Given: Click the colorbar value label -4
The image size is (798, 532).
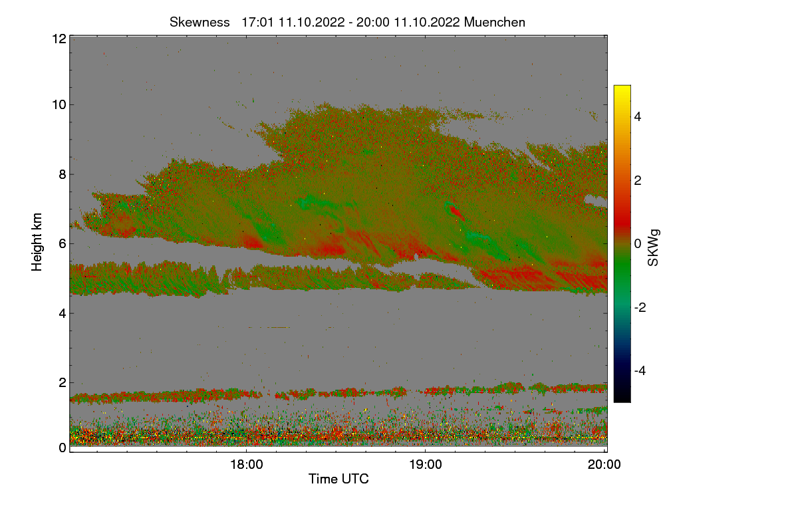Looking at the screenshot, I should click(639, 370).
